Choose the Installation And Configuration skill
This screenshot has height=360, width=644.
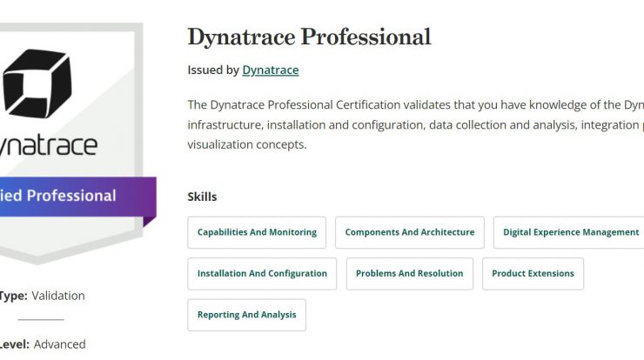coord(262,274)
